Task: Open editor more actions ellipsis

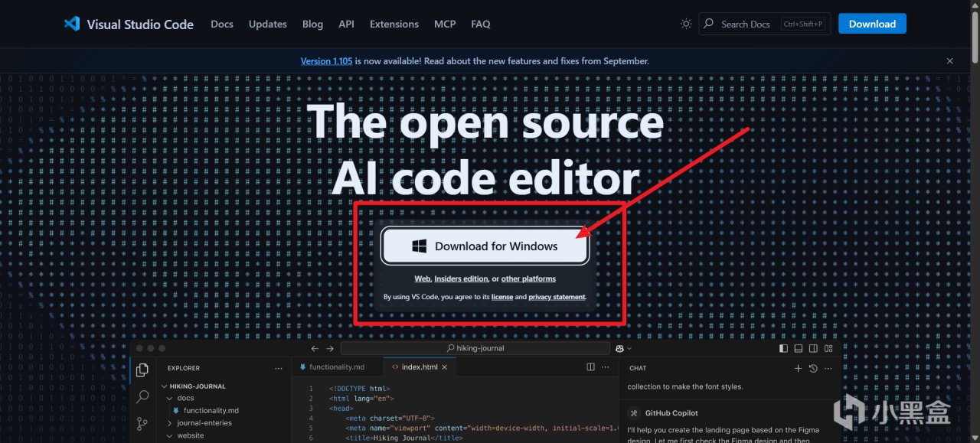Action: [x=605, y=367]
